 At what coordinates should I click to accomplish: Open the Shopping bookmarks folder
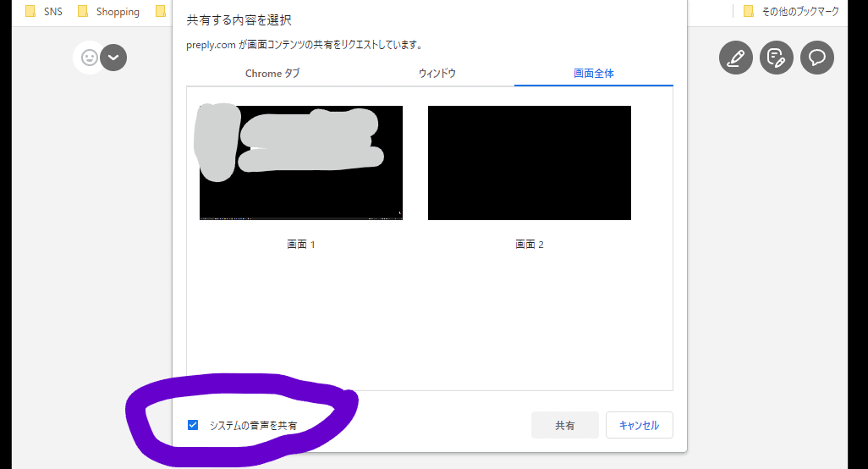[108, 12]
